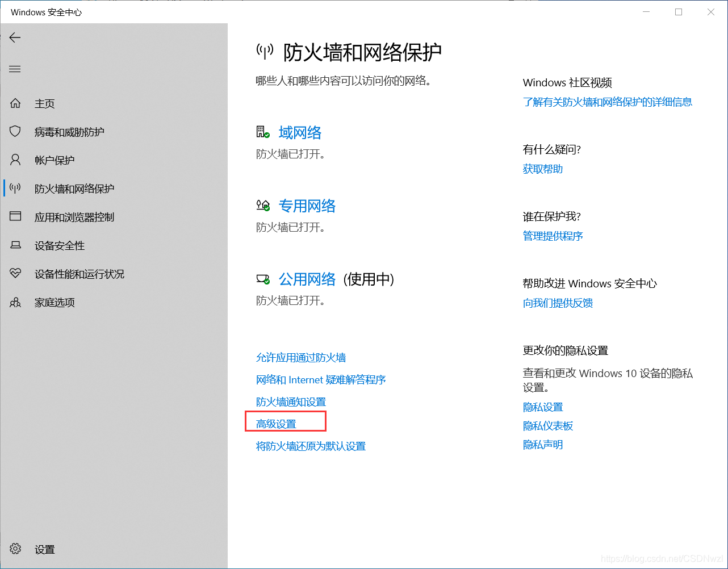Open 了解有关防火墙和网络保护的详细信息 link

608,102
